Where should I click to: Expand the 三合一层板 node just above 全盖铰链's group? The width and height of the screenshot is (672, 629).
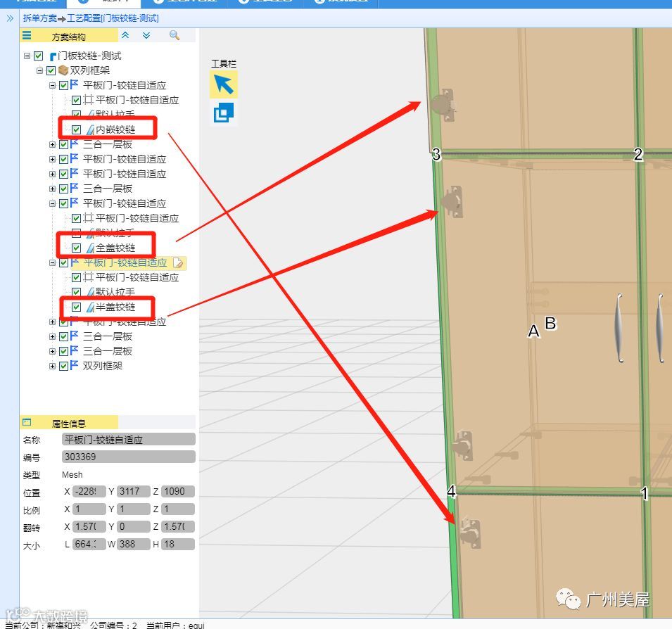pyautogui.click(x=52, y=189)
